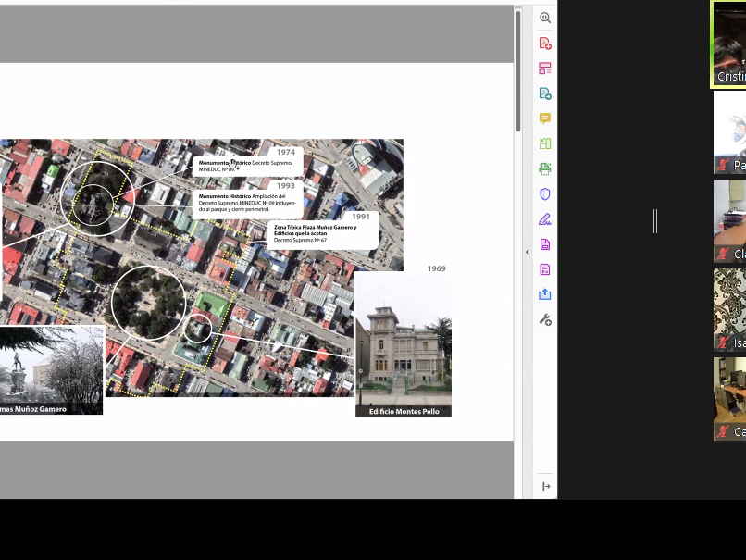Open the green Organize Pages tool
Viewport: 746px width, 560px height.
click(545, 143)
